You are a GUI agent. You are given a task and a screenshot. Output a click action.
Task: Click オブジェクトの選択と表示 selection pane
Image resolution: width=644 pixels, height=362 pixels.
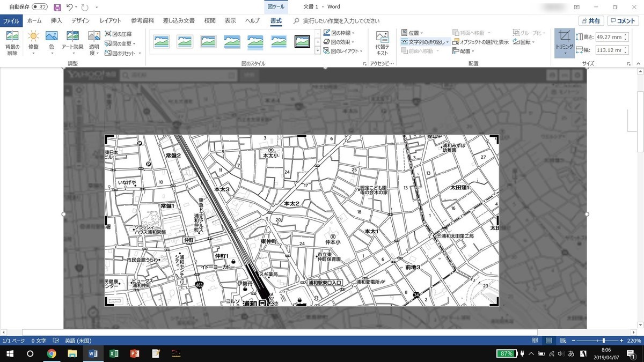pos(480,42)
